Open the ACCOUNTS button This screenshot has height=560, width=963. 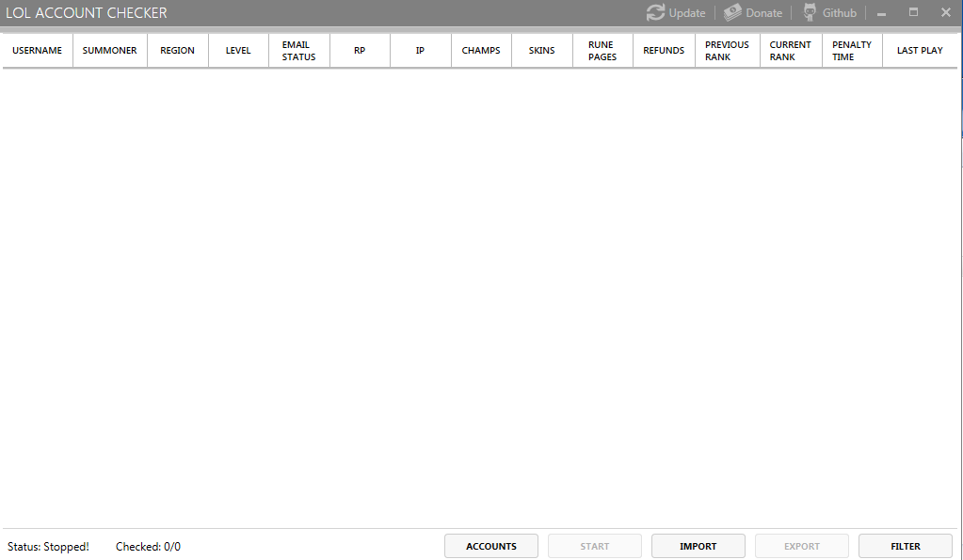(x=491, y=546)
